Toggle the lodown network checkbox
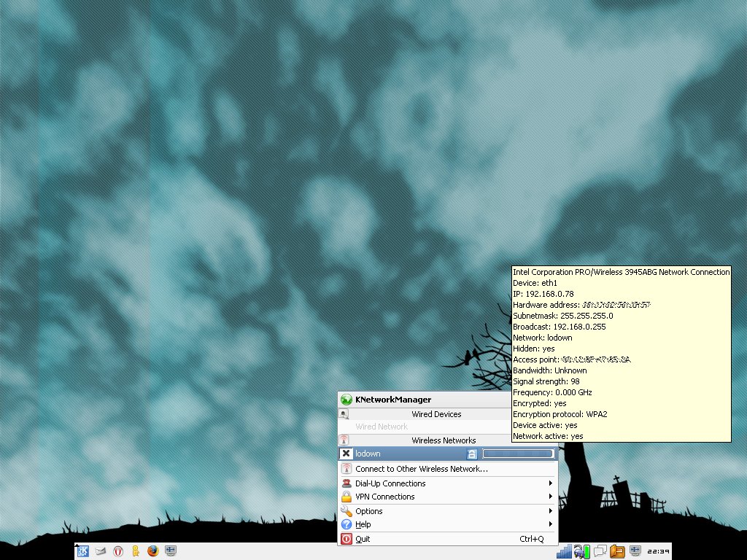Viewport: 747px width, 560px height. pyautogui.click(x=347, y=454)
